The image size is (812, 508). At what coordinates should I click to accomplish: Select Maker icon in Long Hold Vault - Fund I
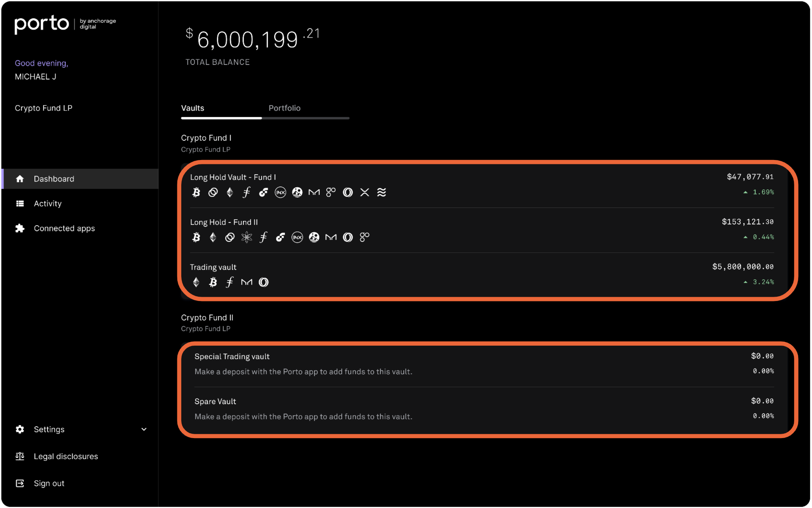314,192
